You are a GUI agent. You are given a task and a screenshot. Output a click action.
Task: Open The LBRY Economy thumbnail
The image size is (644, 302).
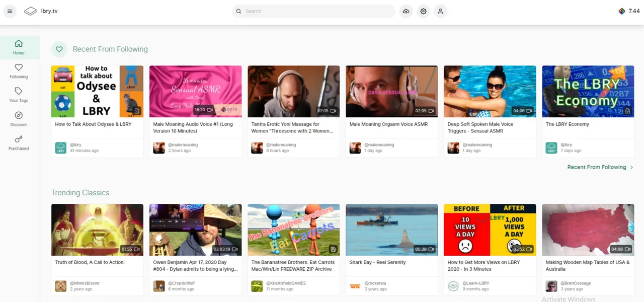click(588, 91)
